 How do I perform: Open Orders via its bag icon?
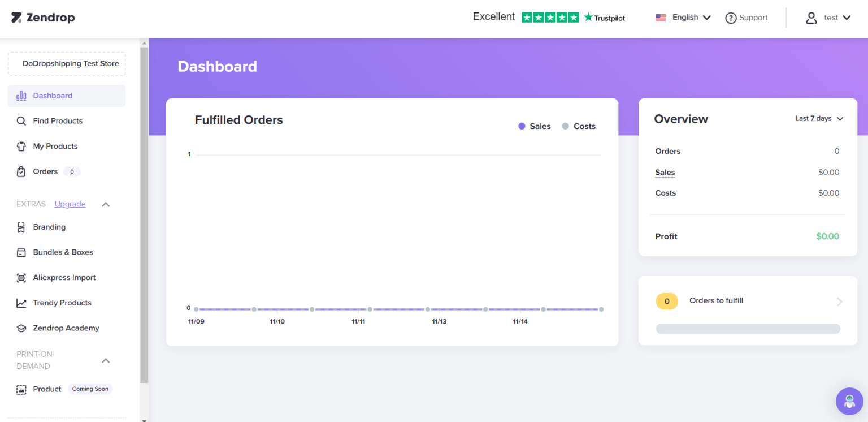click(20, 171)
